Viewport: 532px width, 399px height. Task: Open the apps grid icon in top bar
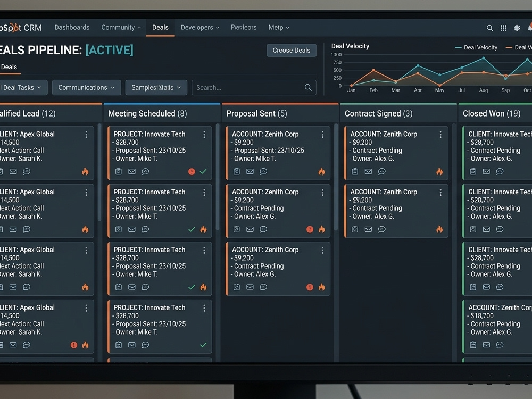pos(503,28)
